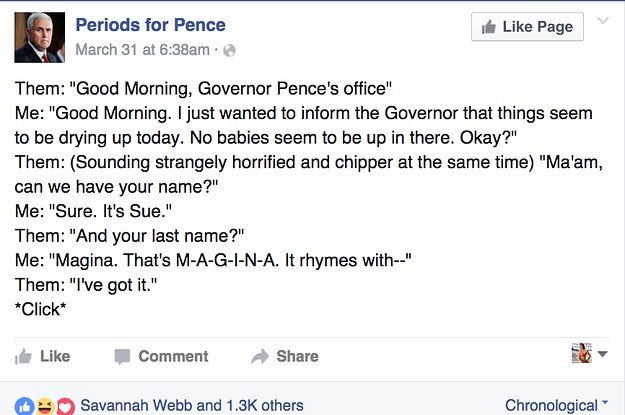Like the post via thumbs-up icon
This screenshot has height=415, width=625.
tap(23, 356)
